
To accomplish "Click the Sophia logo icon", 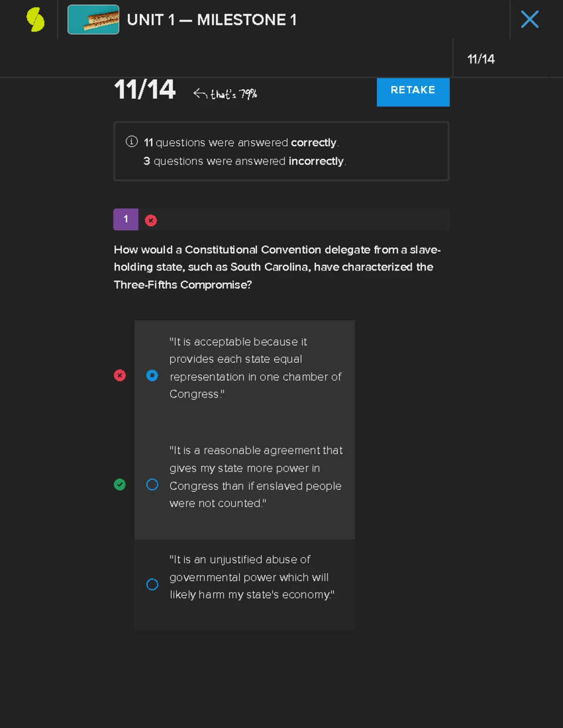I will [x=35, y=19].
